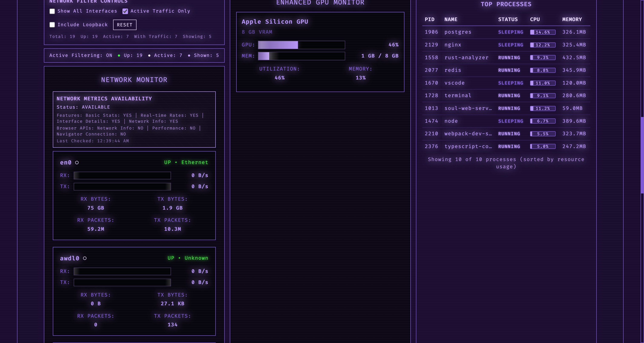Image resolution: width=644 pixels, height=343 pixels.
Task: Sort by the CPU column header
Action: [x=535, y=20]
